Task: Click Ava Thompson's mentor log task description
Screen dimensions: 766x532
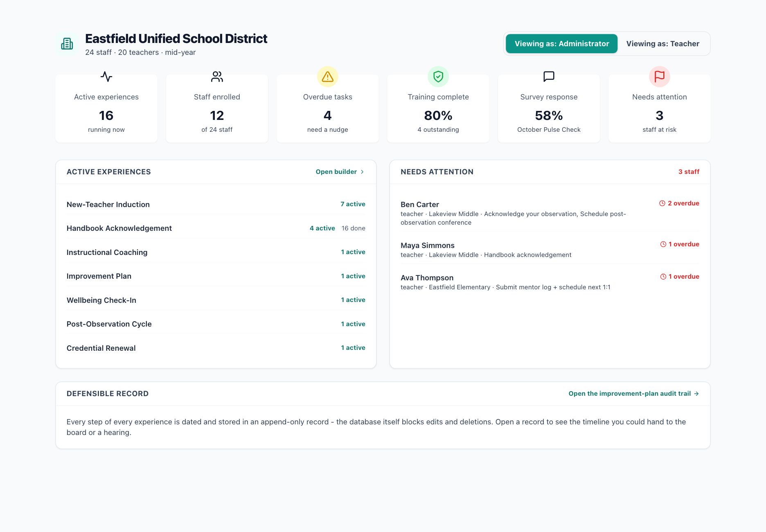Action: [x=505, y=287]
